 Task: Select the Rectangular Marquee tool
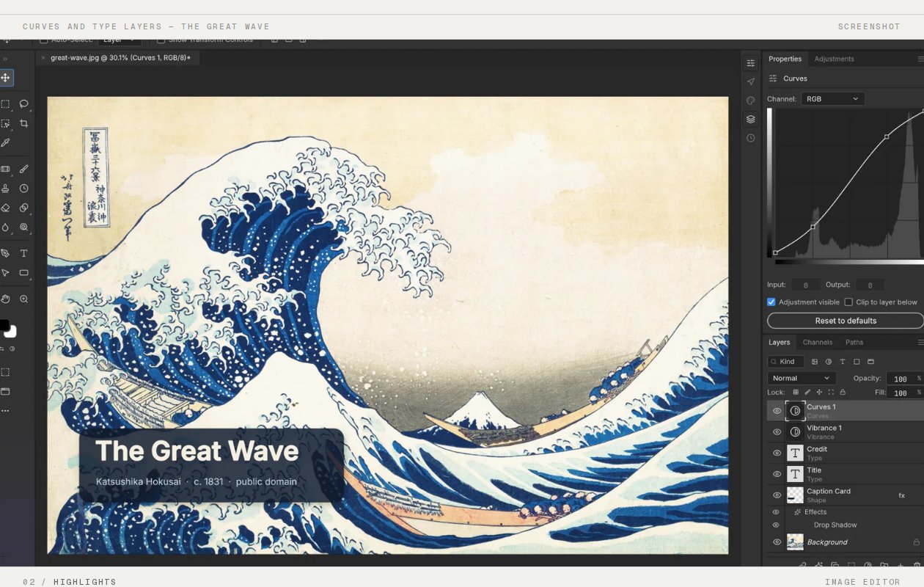click(5, 104)
